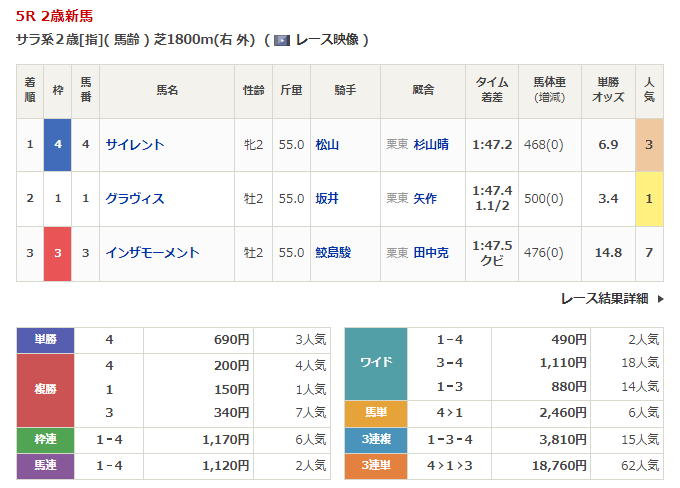Click the race video camera icon
The image size is (680, 488).
(x=282, y=41)
